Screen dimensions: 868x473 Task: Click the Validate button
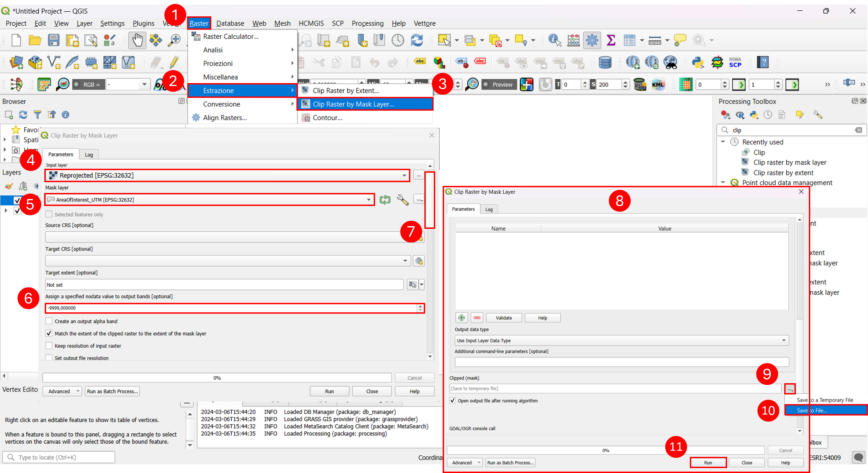(x=503, y=318)
